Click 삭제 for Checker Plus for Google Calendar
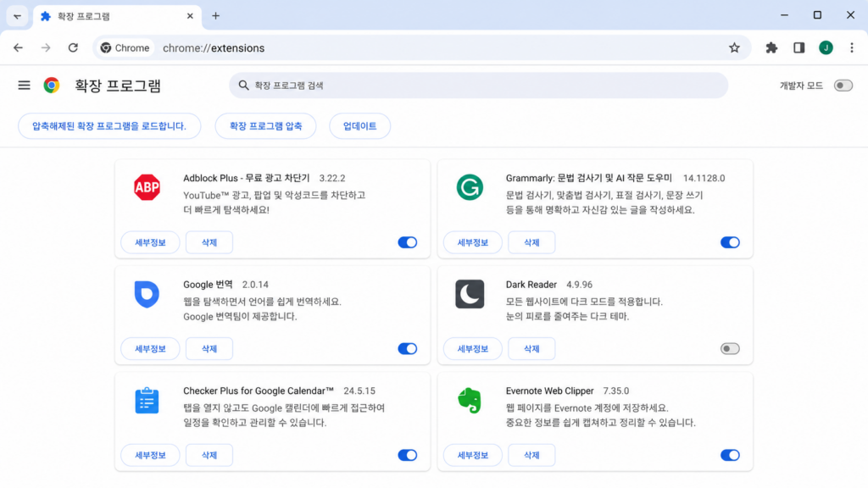The width and height of the screenshot is (868, 488). click(x=209, y=455)
